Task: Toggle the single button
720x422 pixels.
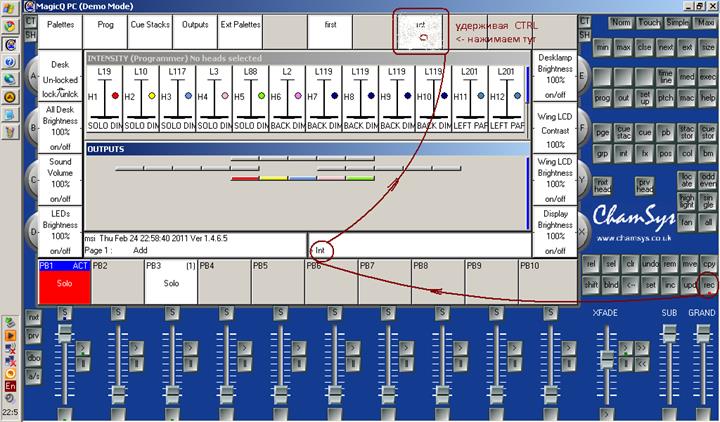Action: 708,201
